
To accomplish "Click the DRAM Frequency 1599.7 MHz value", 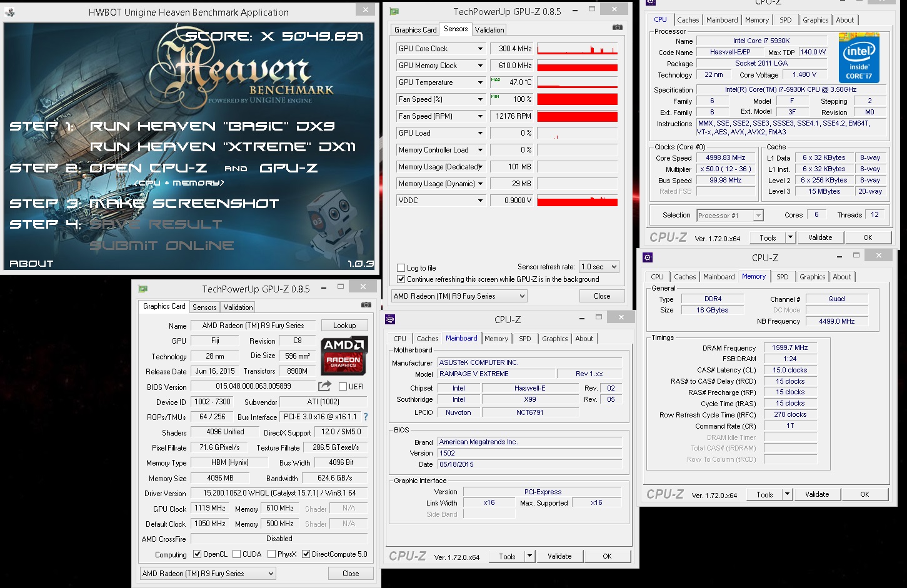I will (x=790, y=347).
